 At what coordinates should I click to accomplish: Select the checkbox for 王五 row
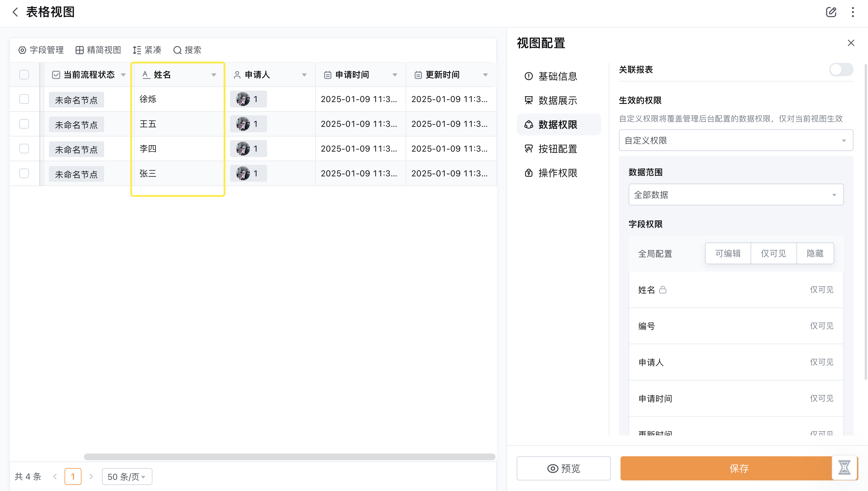pyautogui.click(x=24, y=124)
